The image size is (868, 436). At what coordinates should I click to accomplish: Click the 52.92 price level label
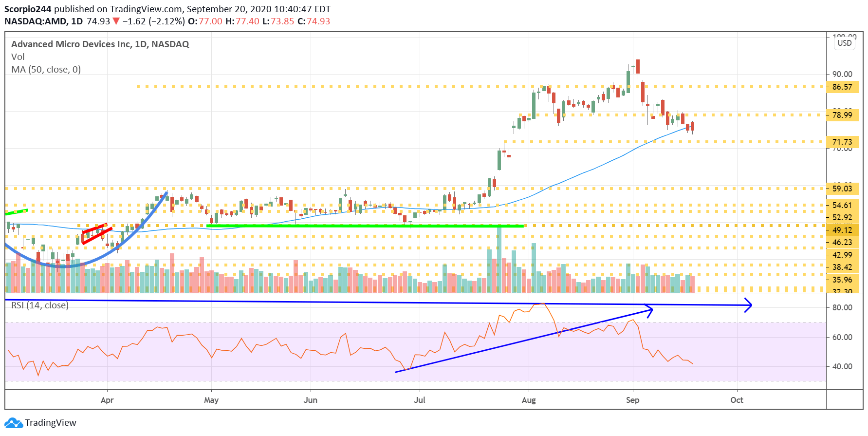click(x=842, y=217)
